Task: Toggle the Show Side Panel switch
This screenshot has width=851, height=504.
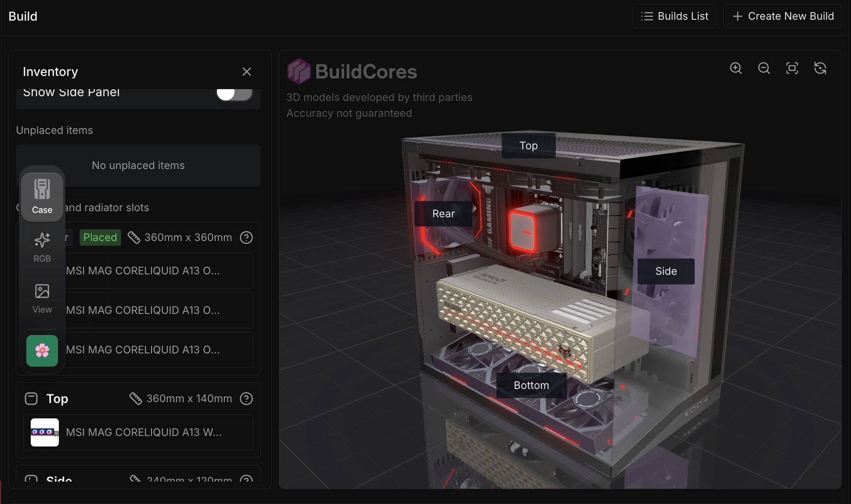Action: pos(234,93)
